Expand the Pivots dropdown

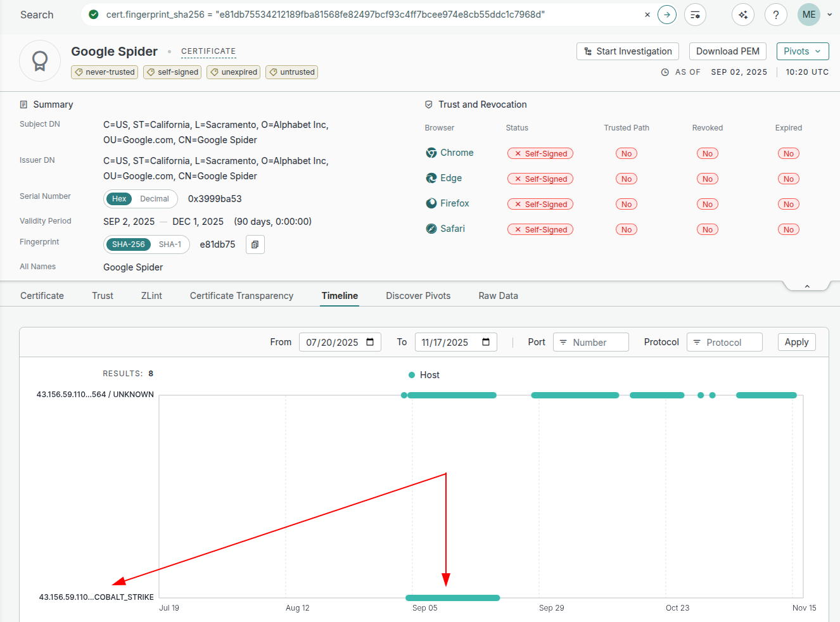802,51
